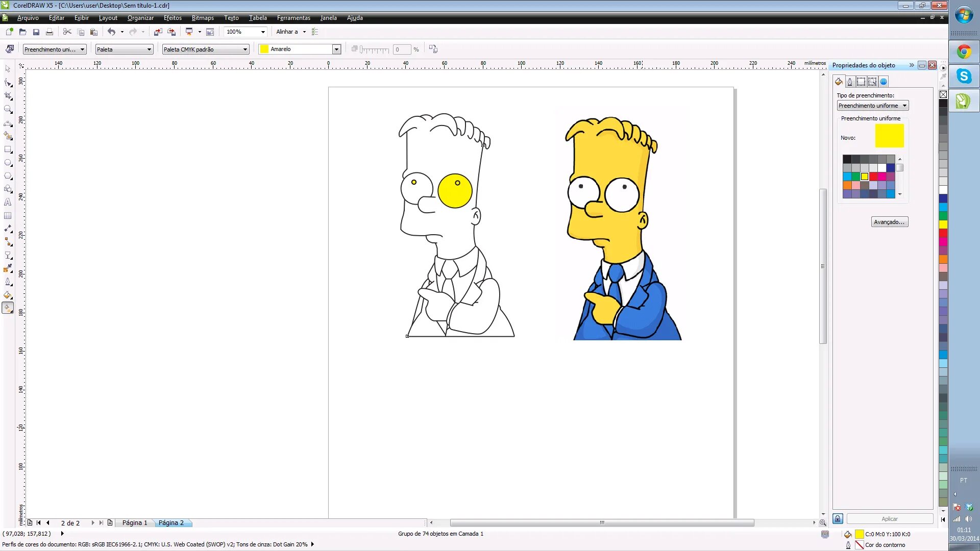The image size is (980, 551).
Task: Select the Table tool
Action: point(8,216)
